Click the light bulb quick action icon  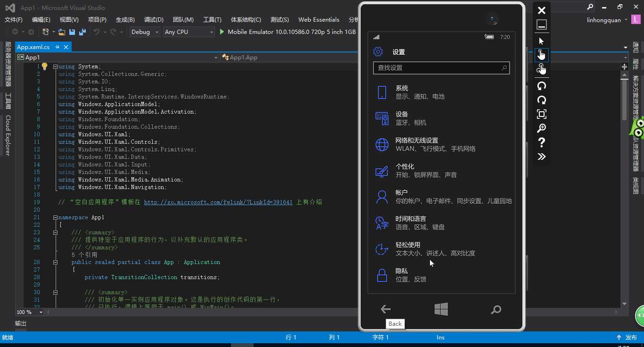pos(44,66)
